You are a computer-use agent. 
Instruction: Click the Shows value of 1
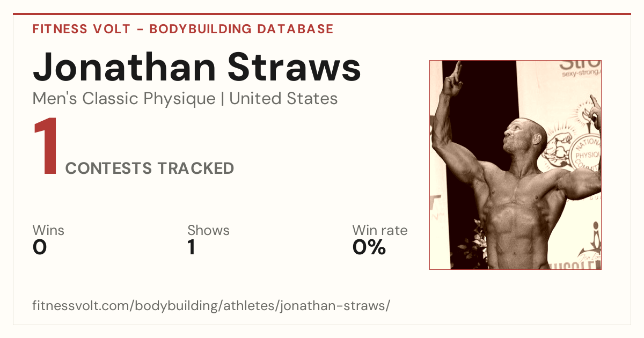coord(191,247)
